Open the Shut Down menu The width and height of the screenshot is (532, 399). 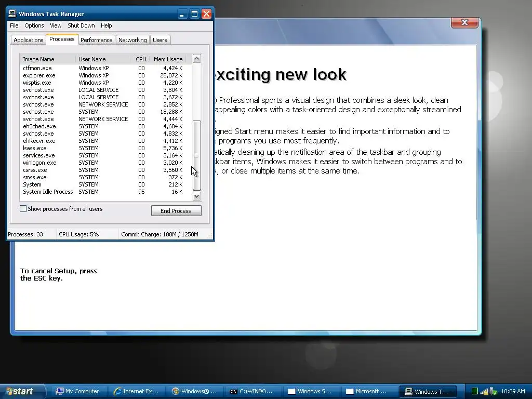[81, 25]
